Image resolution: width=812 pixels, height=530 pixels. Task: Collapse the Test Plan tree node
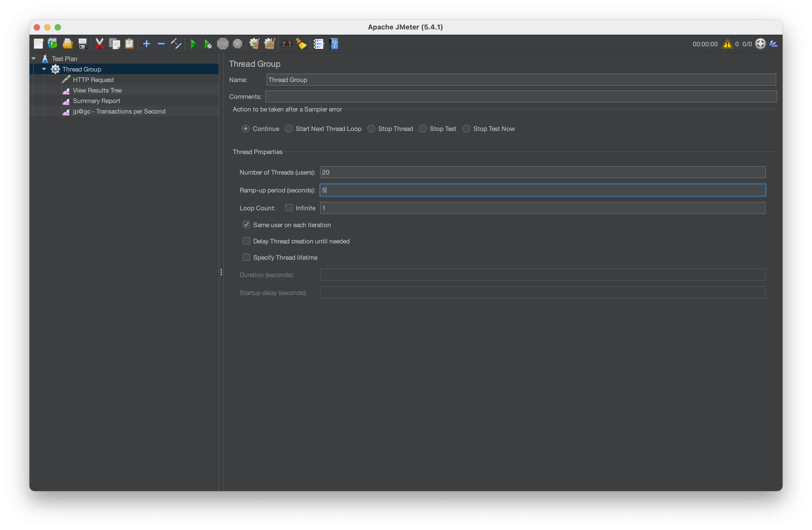[34, 59]
